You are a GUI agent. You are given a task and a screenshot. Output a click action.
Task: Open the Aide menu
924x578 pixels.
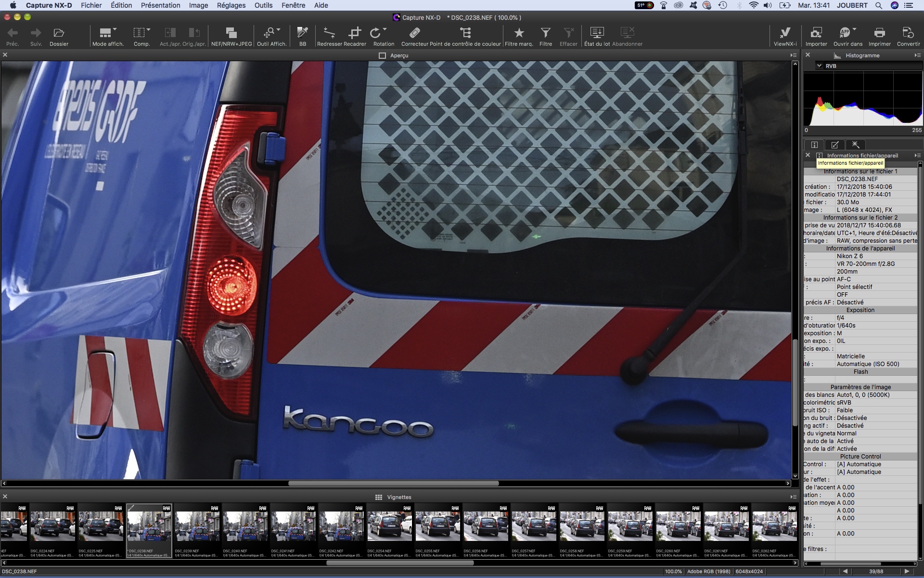[321, 5]
